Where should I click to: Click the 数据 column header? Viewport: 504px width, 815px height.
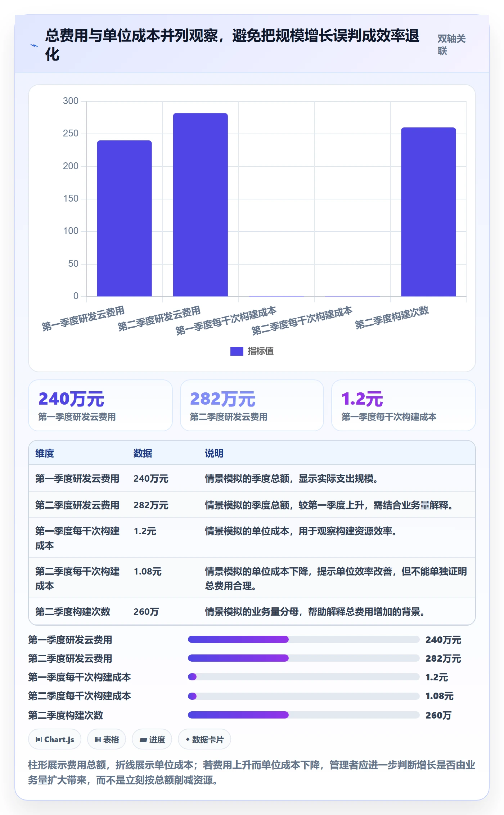pos(143,453)
